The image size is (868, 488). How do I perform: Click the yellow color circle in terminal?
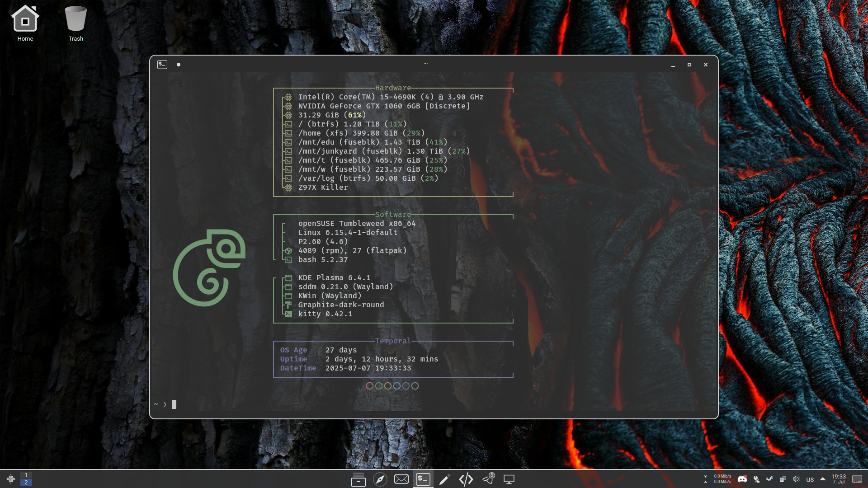pyautogui.click(x=388, y=386)
